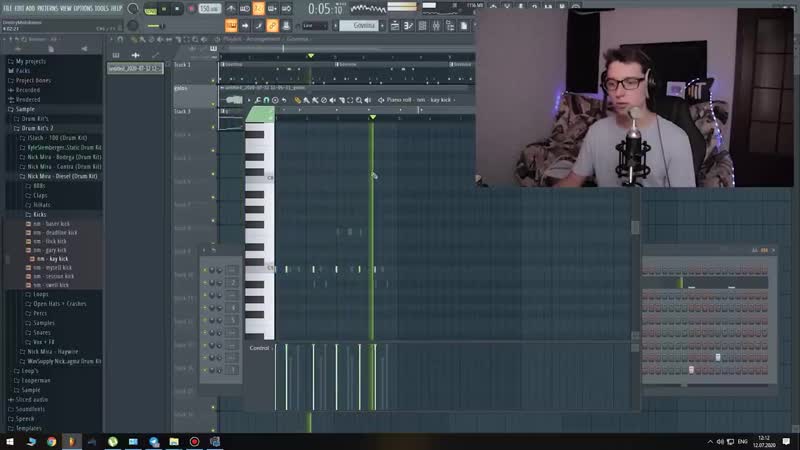Click the project info page toolbar icon

click(464, 26)
